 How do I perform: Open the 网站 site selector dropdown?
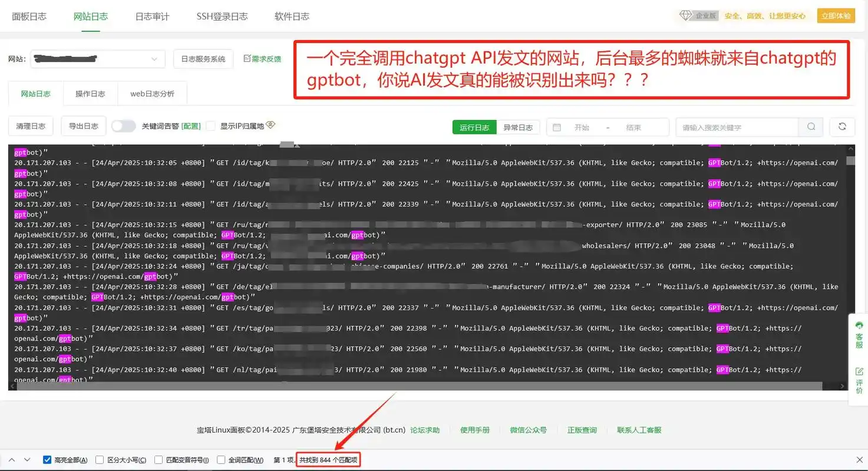pyautogui.click(x=97, y=59)
